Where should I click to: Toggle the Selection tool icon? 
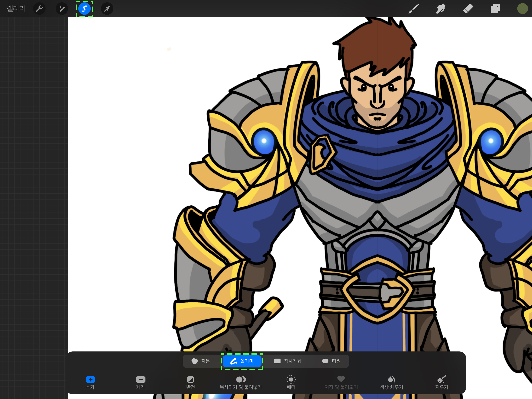tap(84, 9)
